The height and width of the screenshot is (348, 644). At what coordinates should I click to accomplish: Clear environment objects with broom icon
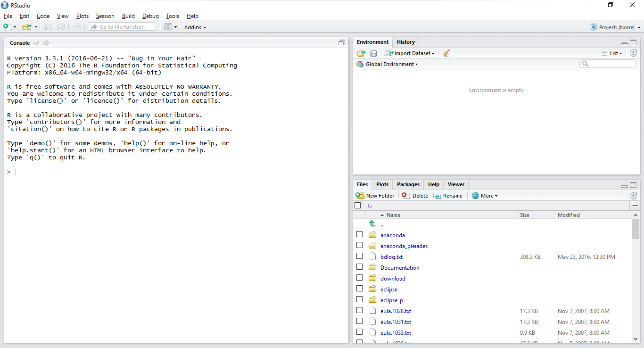pyautogui.click(x=446, y=53)
